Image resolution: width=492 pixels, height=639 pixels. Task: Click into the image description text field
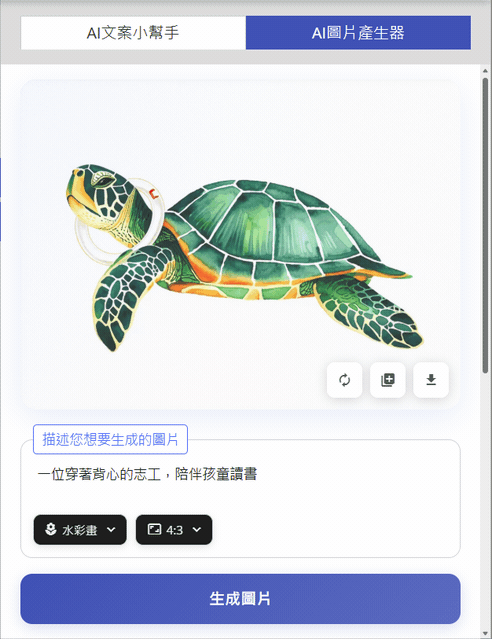click(x=240, y=483)
